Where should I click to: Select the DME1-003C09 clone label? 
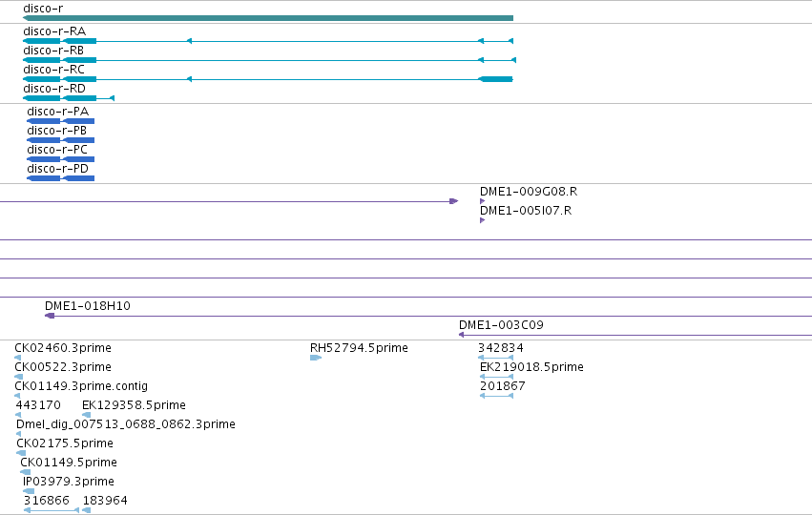(501, 325)
